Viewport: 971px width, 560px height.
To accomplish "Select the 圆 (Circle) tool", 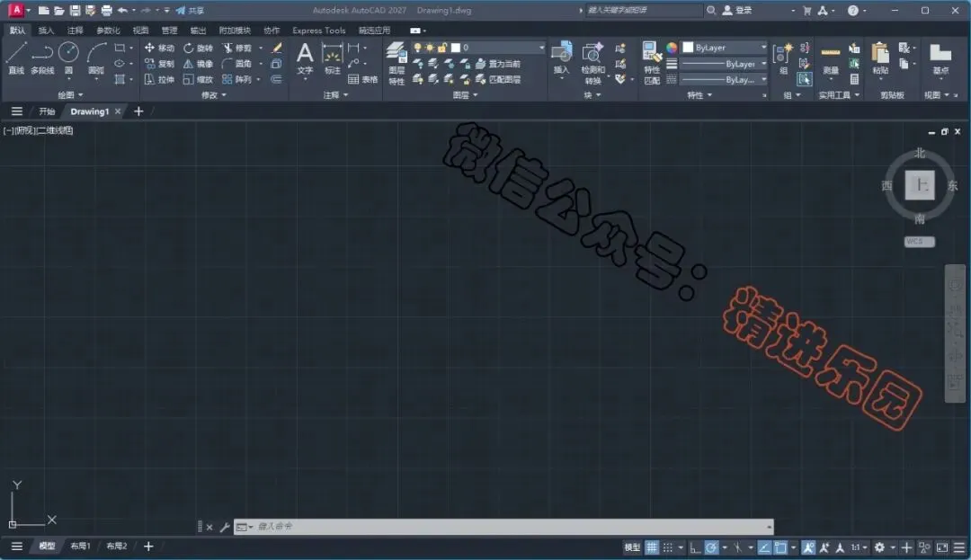I will pyautogui.click(x=68, y=58).
